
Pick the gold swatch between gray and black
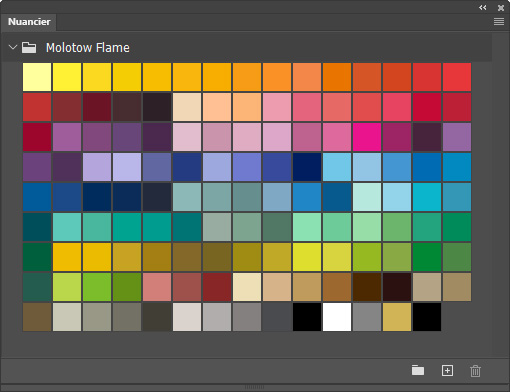(x=397, y=317)
